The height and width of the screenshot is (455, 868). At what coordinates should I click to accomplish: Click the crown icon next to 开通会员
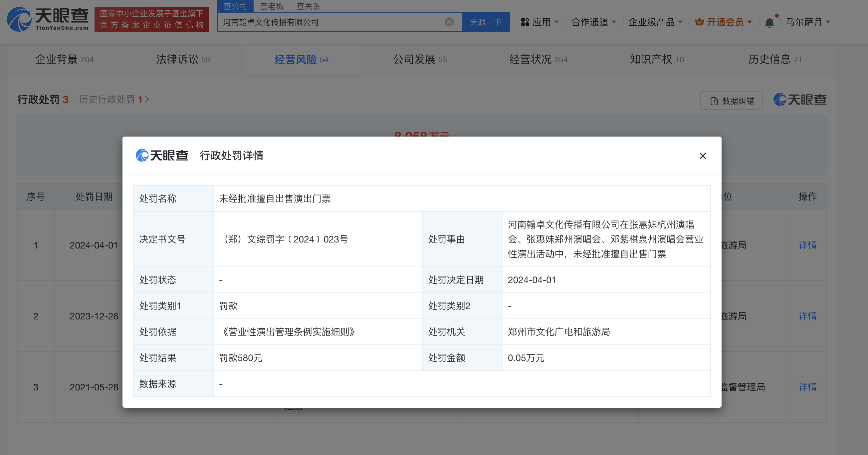click(700, 22)
